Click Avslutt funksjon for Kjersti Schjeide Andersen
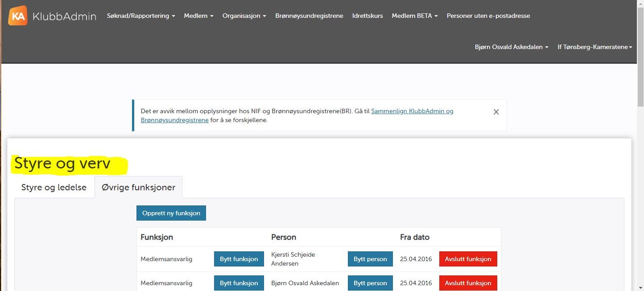644x291 pixels. click(468, 259)
